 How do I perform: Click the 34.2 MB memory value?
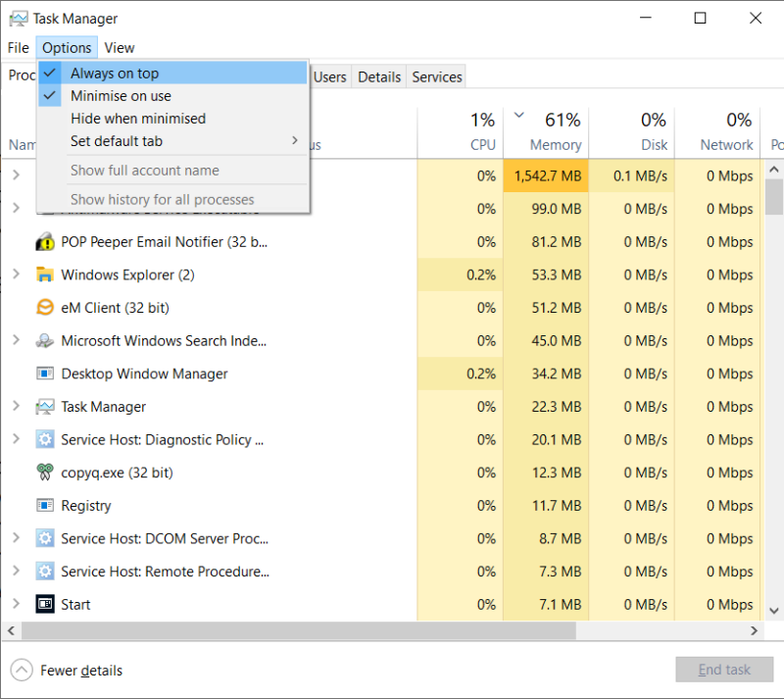pyautogui.click(x=556, y=374)
